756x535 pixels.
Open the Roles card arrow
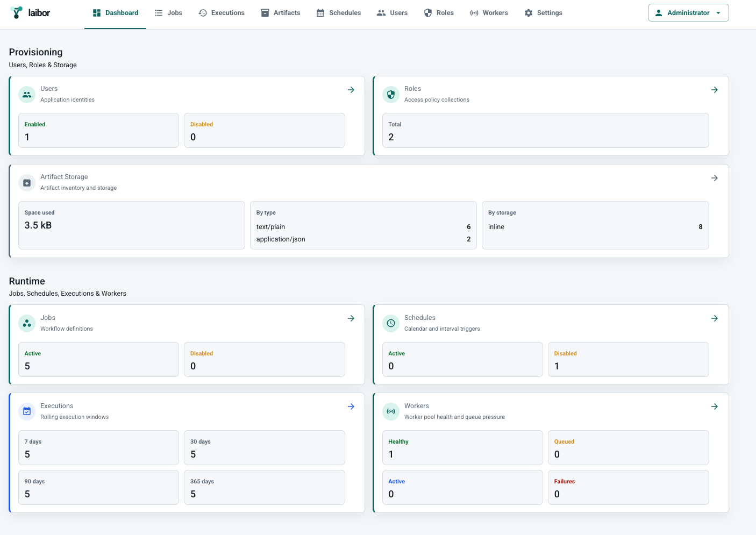click(715, 90)
